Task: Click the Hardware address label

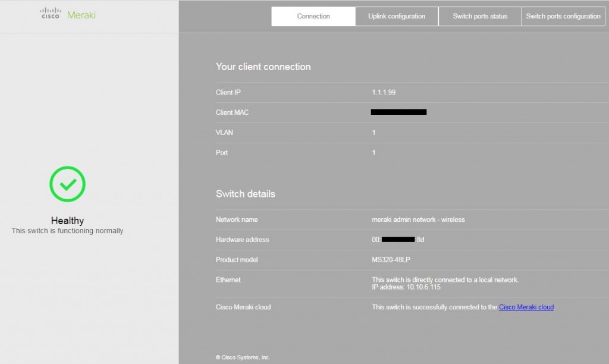Action: [243, 240]
